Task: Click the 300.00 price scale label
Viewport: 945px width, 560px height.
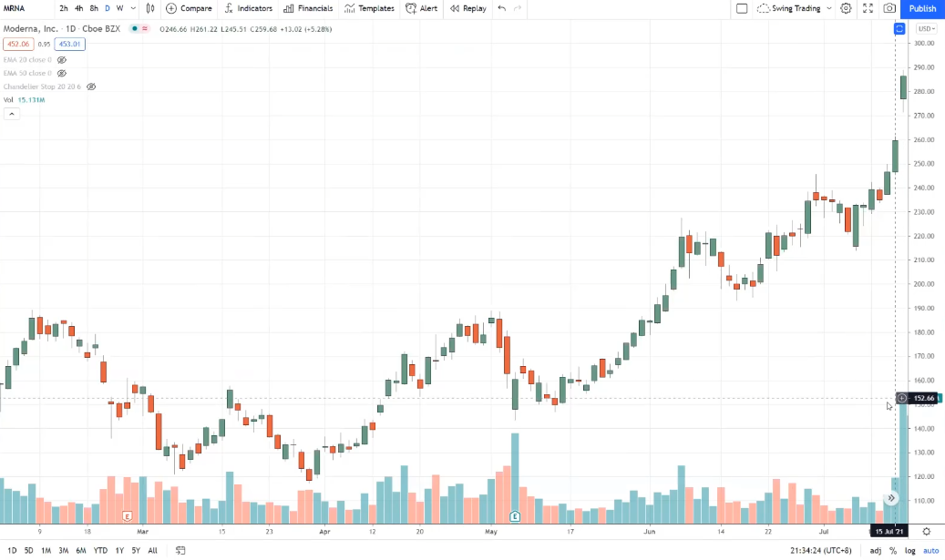Action: pos(923,44)
